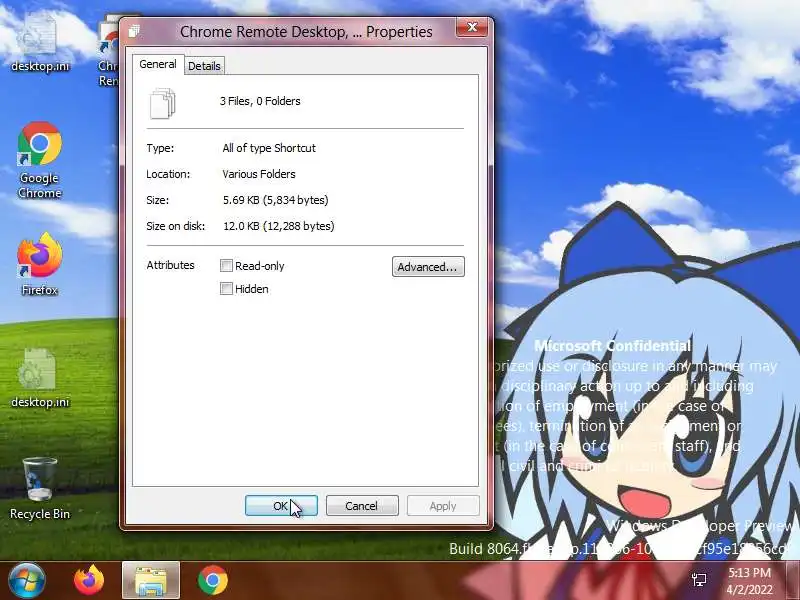Screen dimensions: 800x600
Task: Open the Windows Start orb
Action: (x=27, y=580)
